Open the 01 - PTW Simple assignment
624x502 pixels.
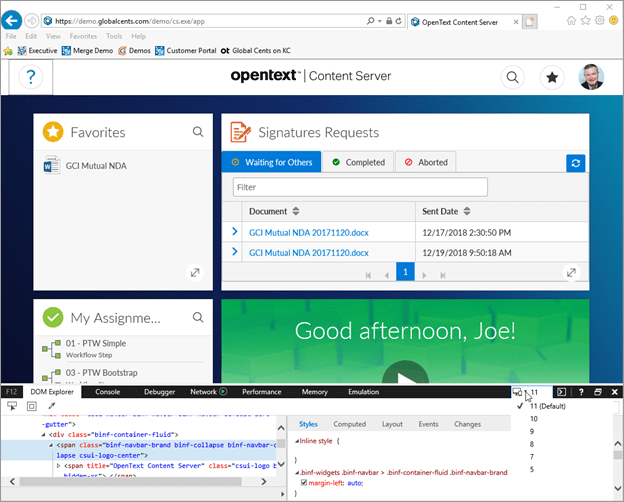tap(96, 343)
